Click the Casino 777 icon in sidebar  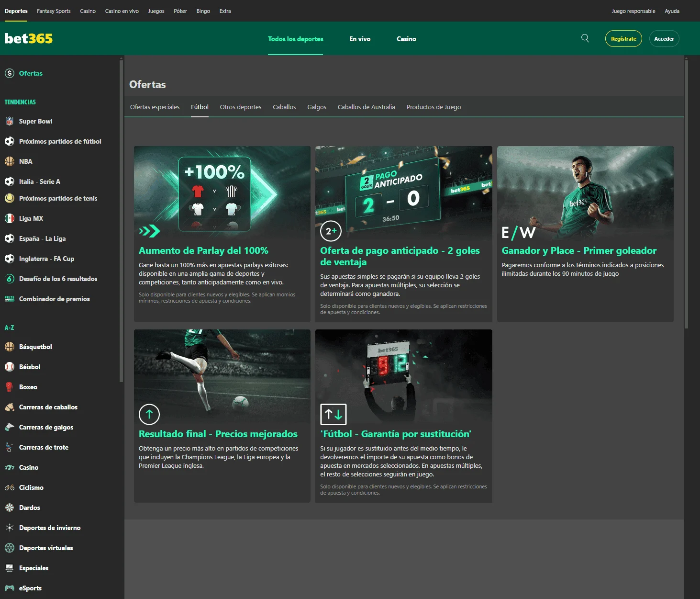pos(10,467)
